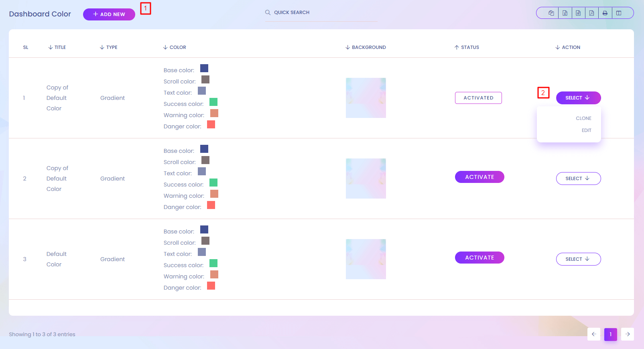Export the table as CSV
The image size is (644, 349).
pos(578,13)
